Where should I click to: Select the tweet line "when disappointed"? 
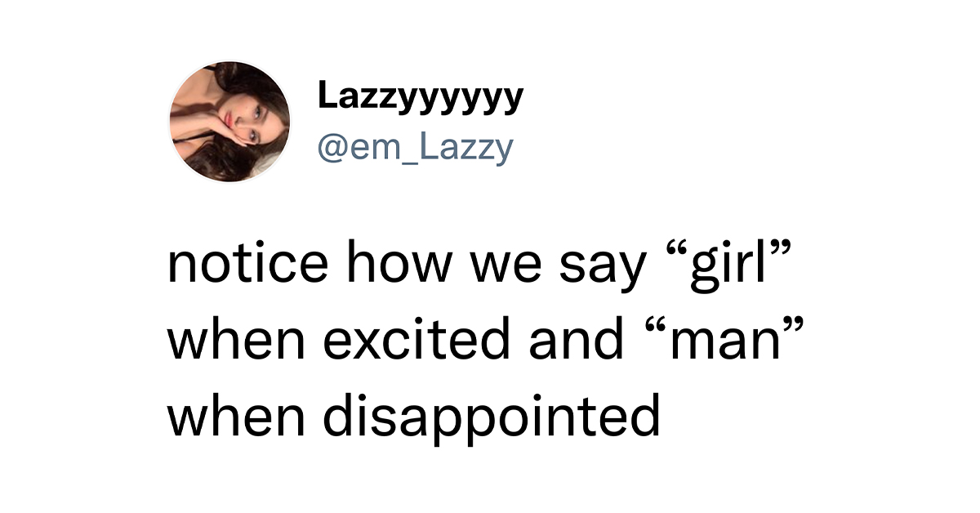(x=414, y=417)
